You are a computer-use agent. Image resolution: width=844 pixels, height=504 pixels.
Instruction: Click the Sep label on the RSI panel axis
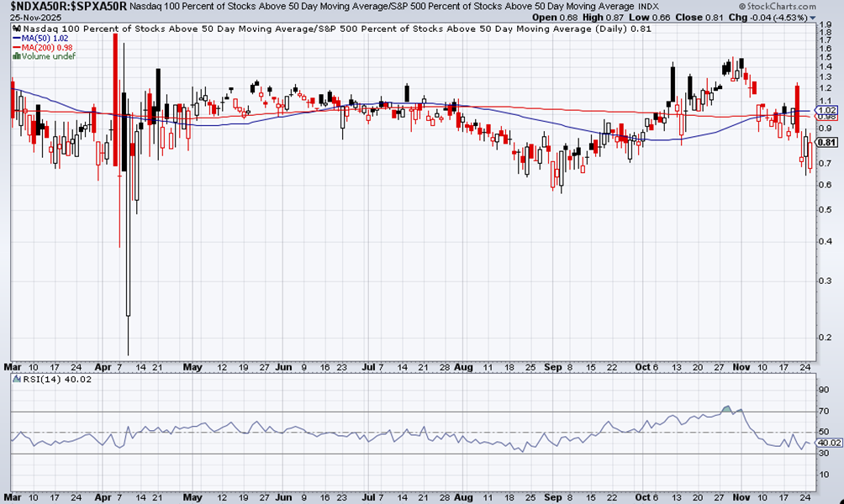tap(553, 497)
